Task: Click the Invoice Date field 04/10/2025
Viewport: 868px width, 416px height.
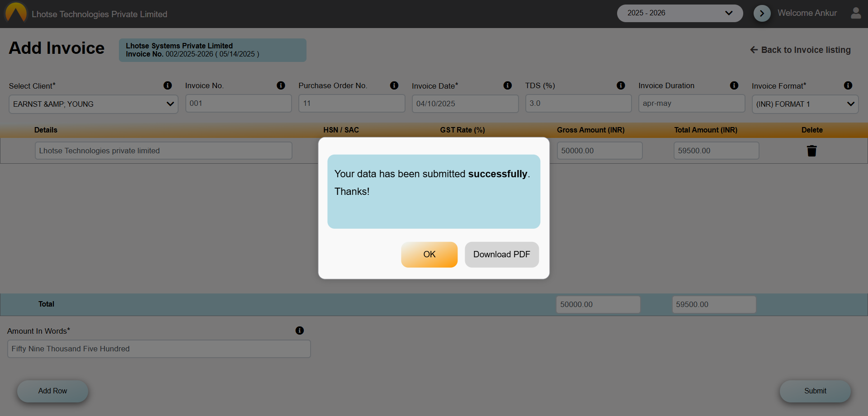Action: (x=465, y=104)
